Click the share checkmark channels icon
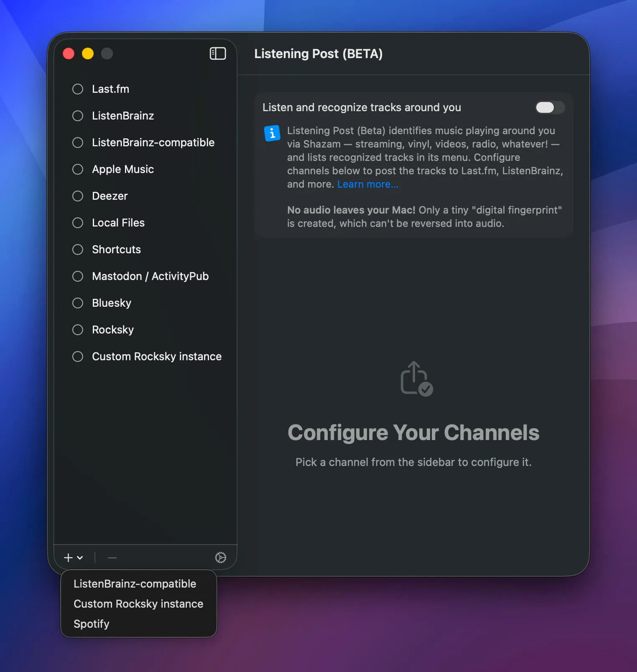637x672 pixels. tap(416, 379)
